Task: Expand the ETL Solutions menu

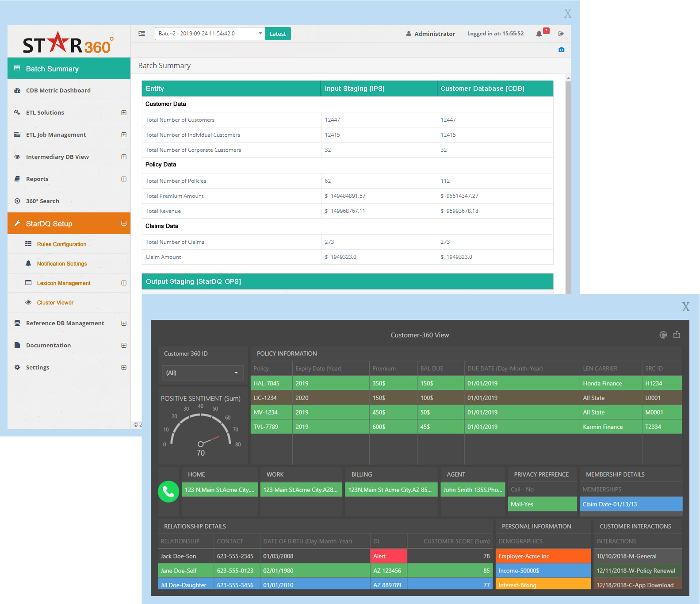Action: 124,113
